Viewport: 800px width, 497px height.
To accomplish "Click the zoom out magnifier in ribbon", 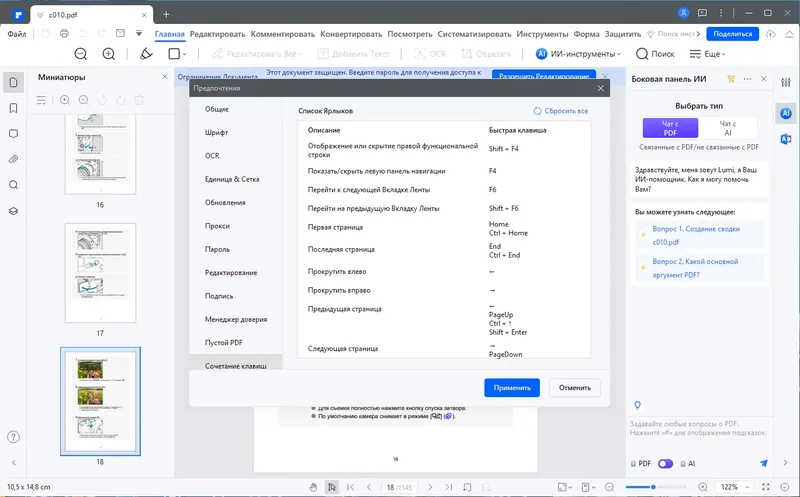I will [x=81, y=54].
